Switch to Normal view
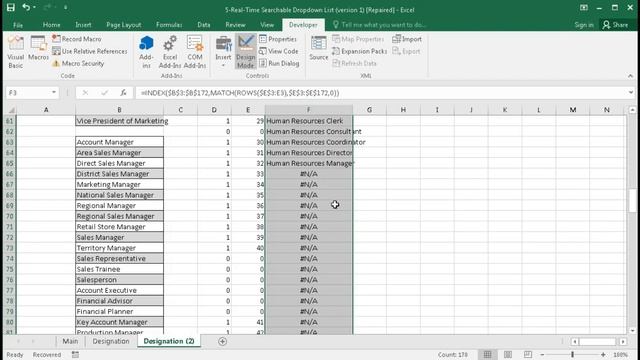The height and width of the screenshot is (360, 640). 487,355
